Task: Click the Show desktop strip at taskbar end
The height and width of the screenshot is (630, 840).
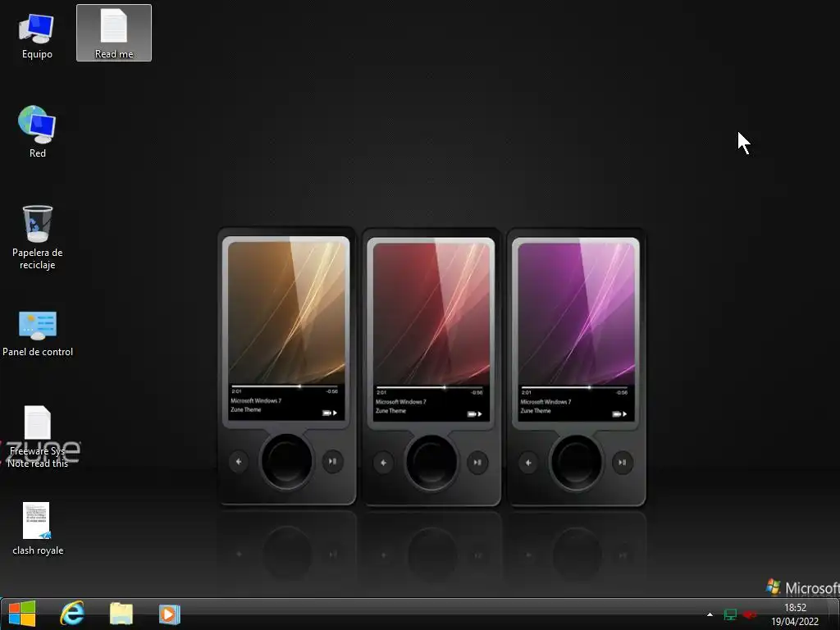Action: 834,614
